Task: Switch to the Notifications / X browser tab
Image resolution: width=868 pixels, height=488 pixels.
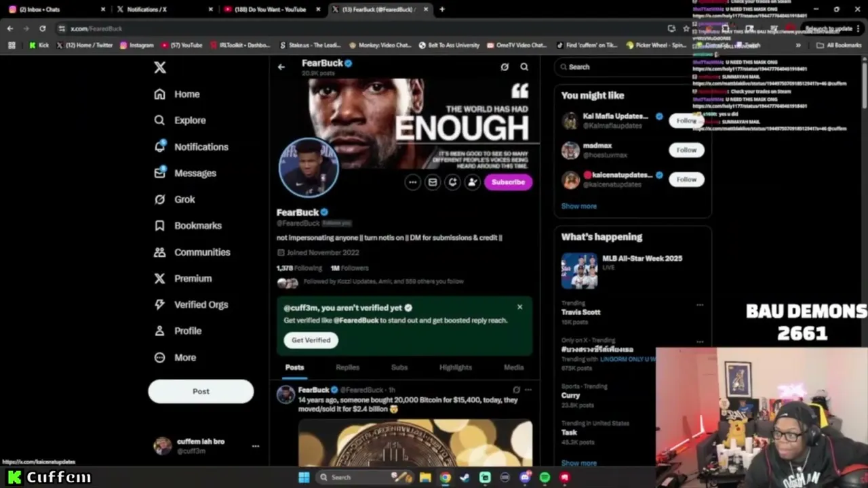Action: click(165, 9)
